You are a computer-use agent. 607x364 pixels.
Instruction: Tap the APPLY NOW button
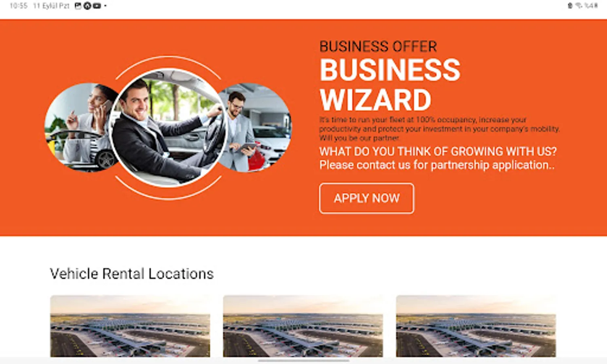click(366, 198)
